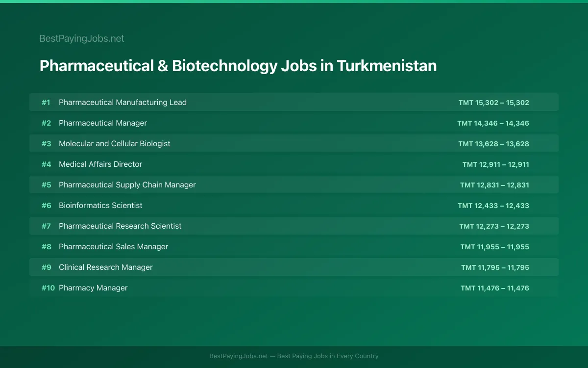The image size is (588, 368).
Task: Select Pharmaceutical Research Scientist row
Action: click(294, 226)
